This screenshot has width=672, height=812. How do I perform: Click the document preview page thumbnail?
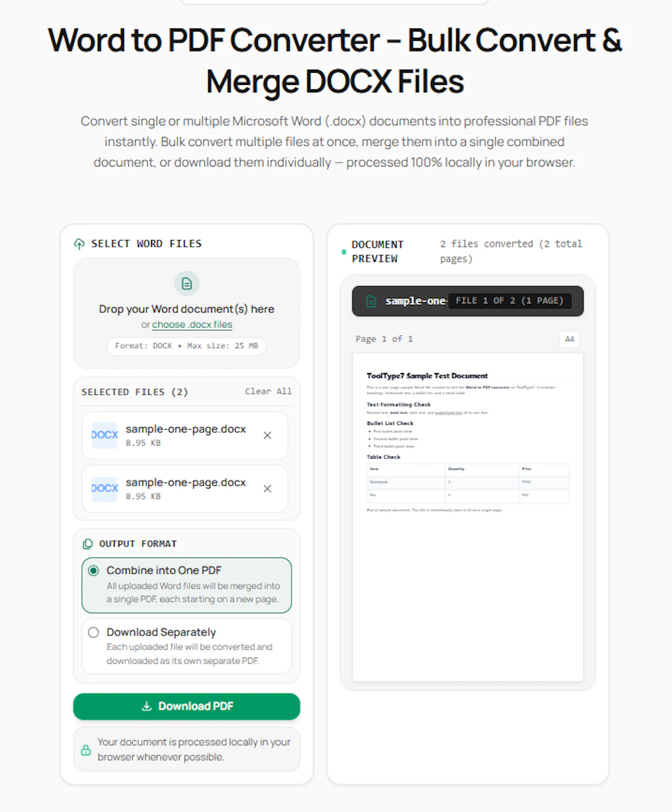[468, 517]
